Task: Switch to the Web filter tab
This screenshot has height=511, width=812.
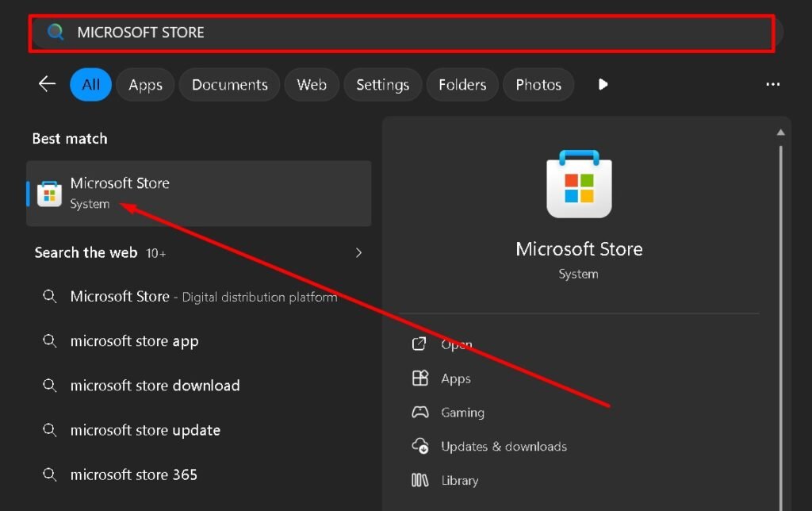Action: point(312,84)
